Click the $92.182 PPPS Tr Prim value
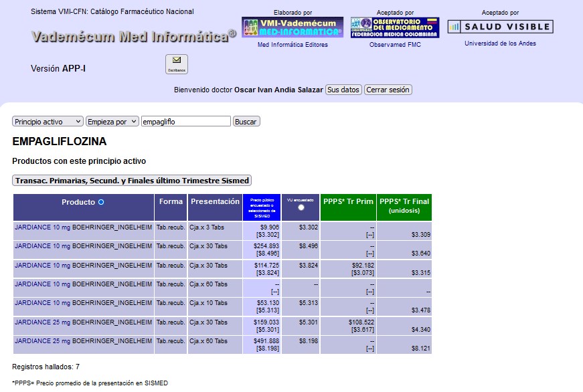 pos(363,266)
